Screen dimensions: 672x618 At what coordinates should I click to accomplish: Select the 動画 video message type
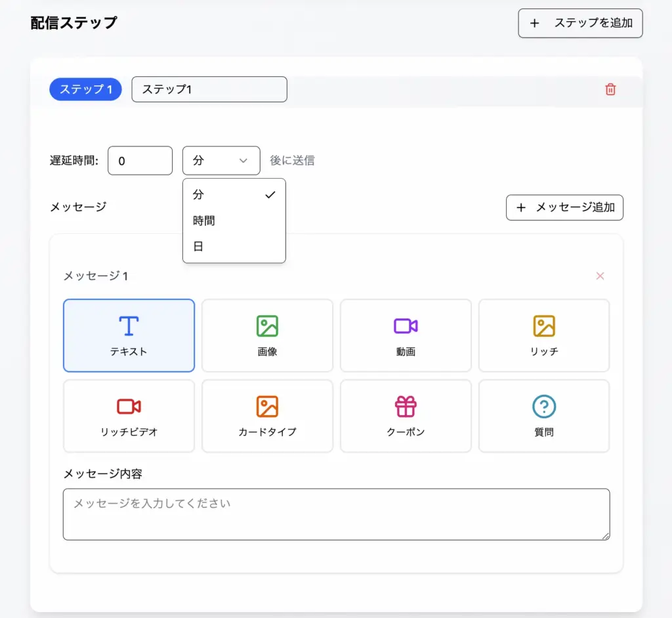click(406, 326)
